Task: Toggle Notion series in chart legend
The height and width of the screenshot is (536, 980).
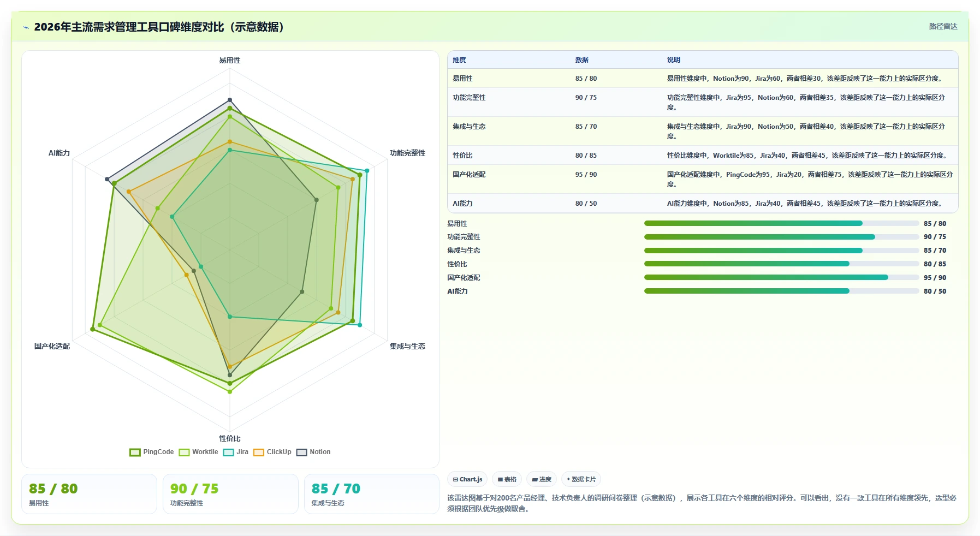Action: pyautogui.click(x=313, y=452)
